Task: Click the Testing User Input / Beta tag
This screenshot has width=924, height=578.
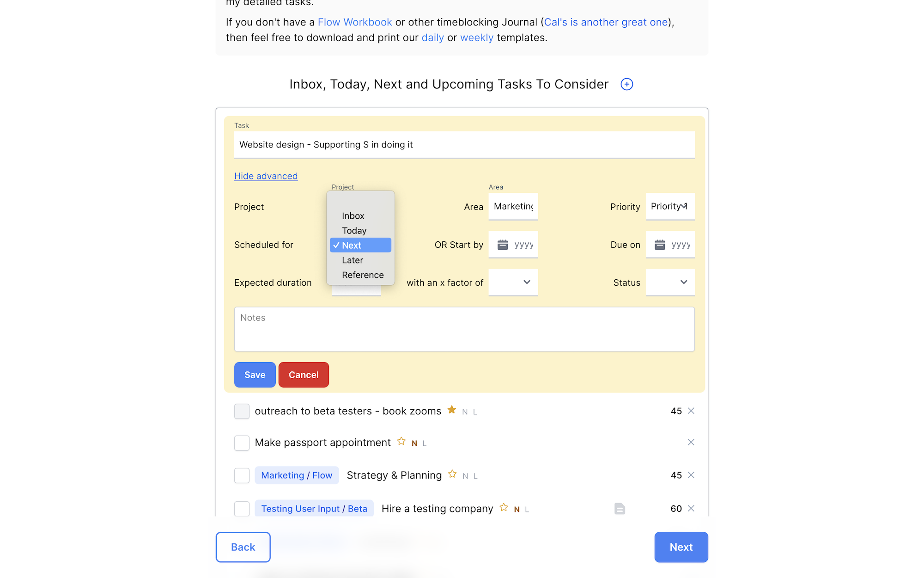Action: [314, 509]
